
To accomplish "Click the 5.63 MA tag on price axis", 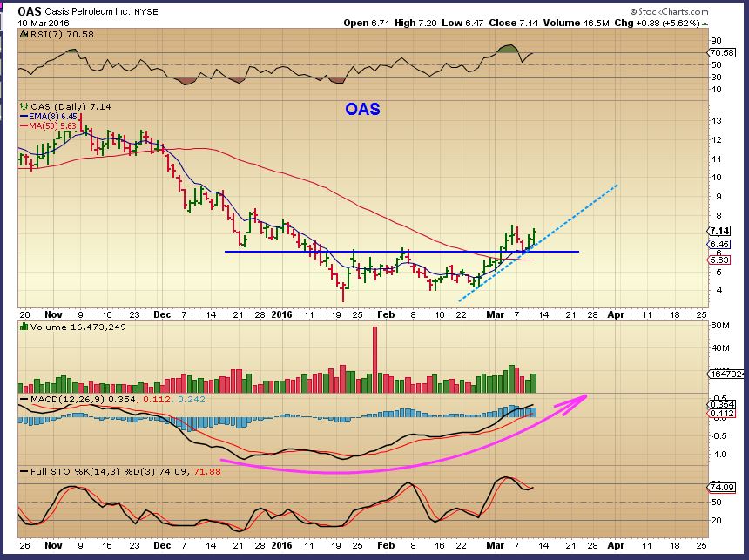I will click(x=720, y=260).
